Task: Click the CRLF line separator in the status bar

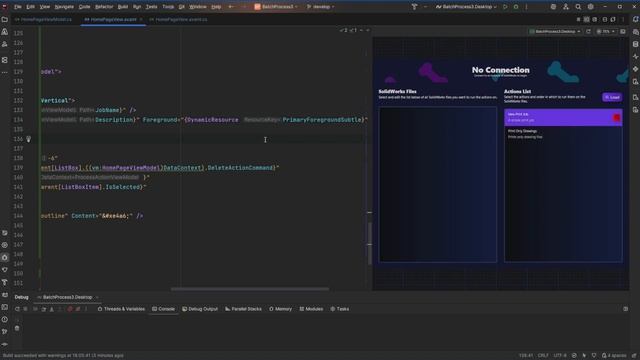Action: tap(543, 356)
